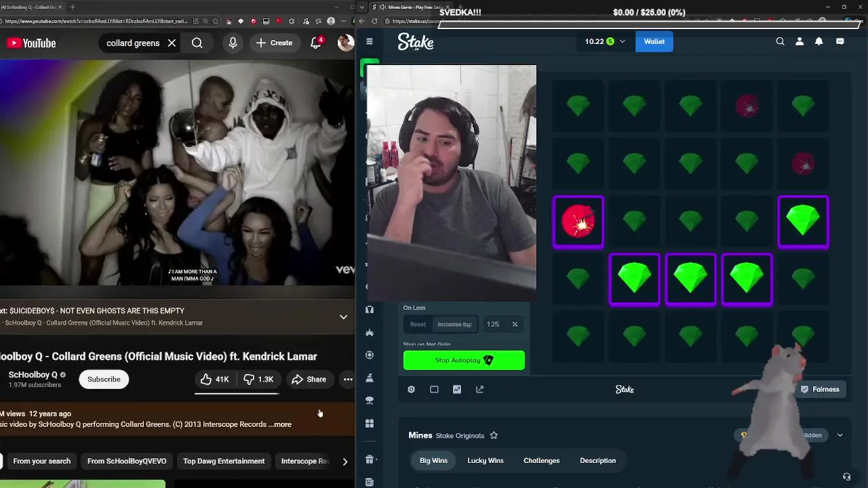Favorite Mines with the star icon
868x488 pixels.
pos(494,435)
